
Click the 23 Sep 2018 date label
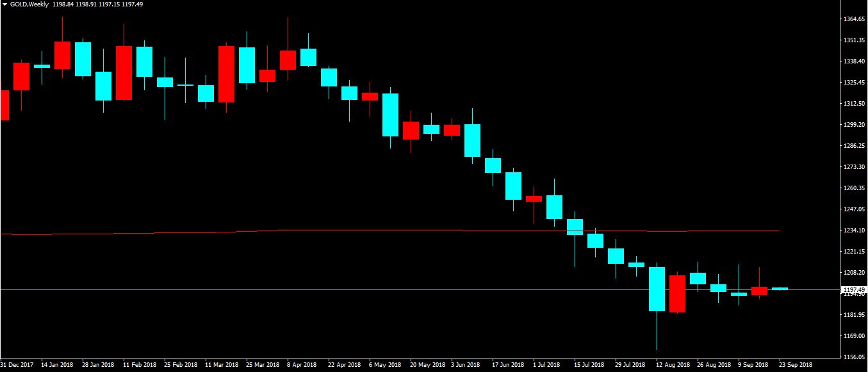[795, 365]
